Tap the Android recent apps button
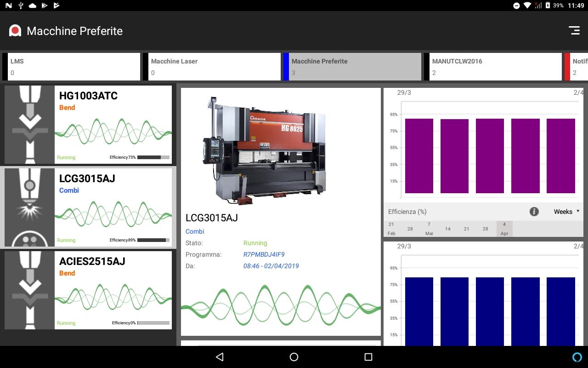Screen dimensions: 588x368 coord(368,357)
